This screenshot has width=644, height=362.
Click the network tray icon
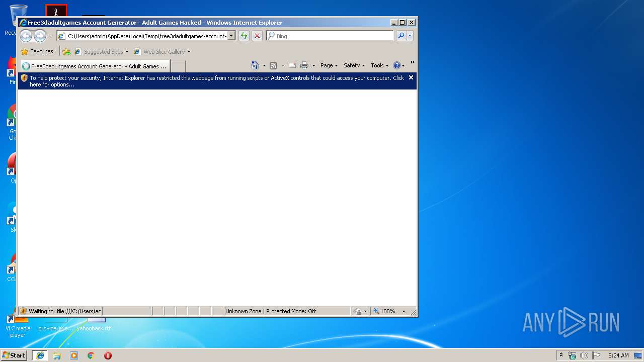[x=572, y=355]
